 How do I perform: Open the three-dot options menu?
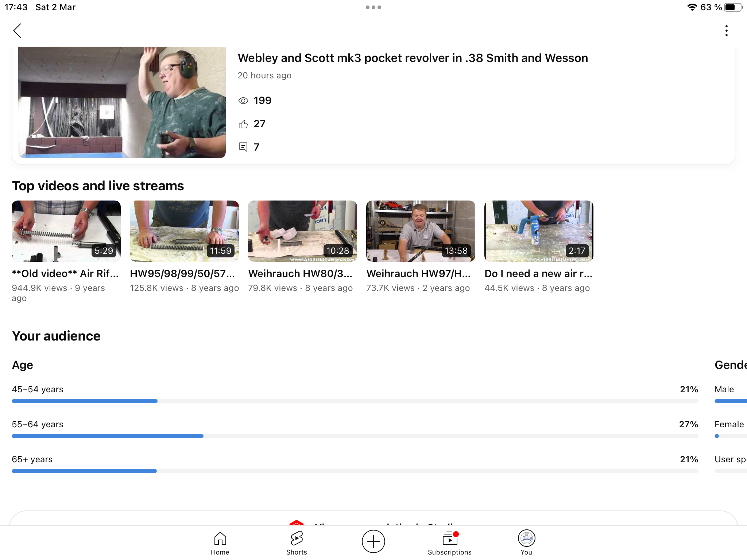[x=726, y=31]
